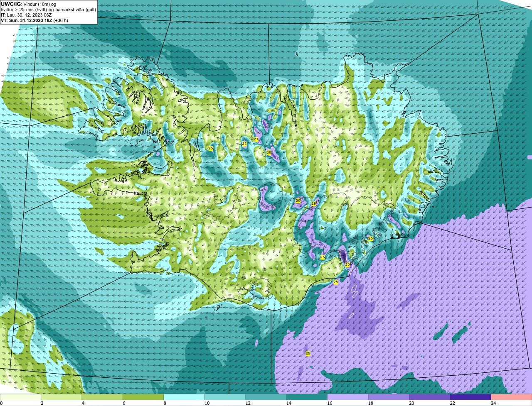This screenshot has width=532, height=406.
Task: Click the 20–22 m/s violet legend swatch
Action: point(430,397)
